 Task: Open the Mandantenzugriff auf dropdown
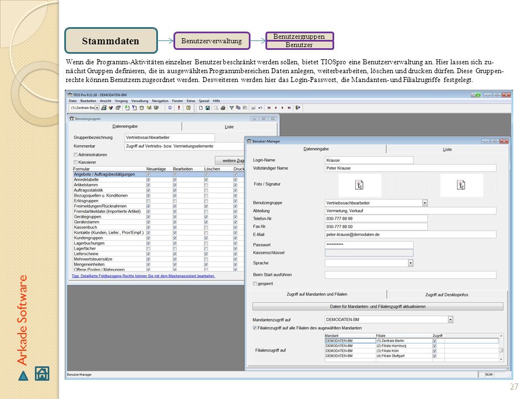[x=451, y=320]
